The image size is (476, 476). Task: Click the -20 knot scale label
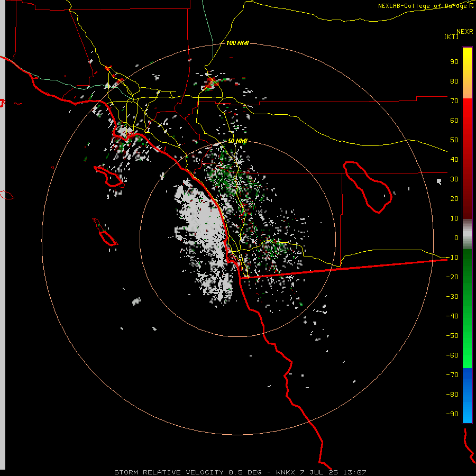tap(452, 277)
